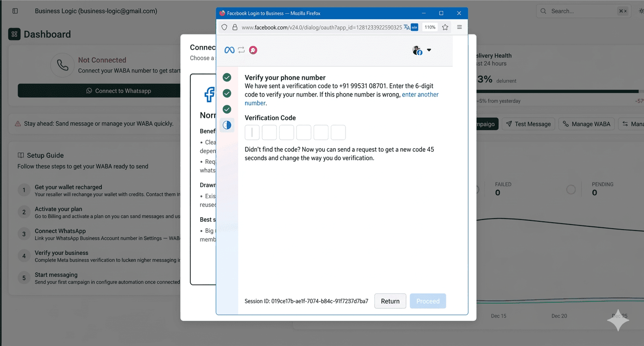Bookmark this page with the star icon
The width and height of the screenshot is (644, 346).
click(445, 27)
